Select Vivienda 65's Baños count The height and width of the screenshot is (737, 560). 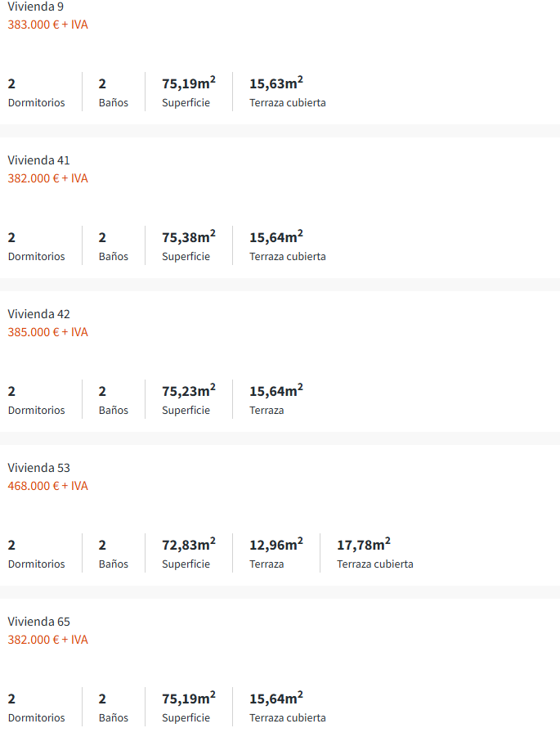coord(102,699)
